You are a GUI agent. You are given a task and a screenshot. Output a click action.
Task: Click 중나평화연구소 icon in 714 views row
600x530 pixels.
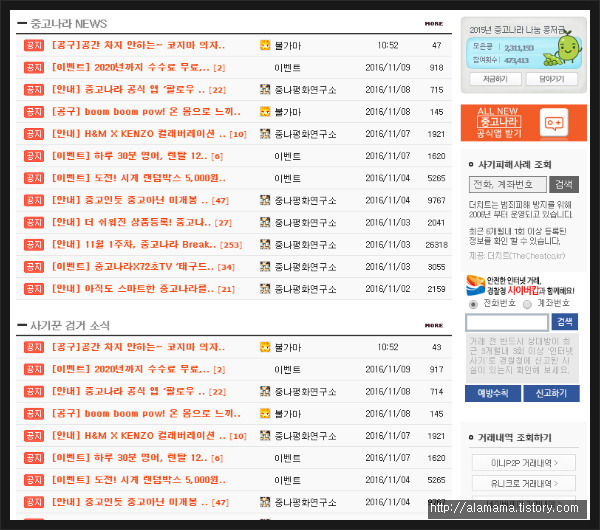pos(265,391)
